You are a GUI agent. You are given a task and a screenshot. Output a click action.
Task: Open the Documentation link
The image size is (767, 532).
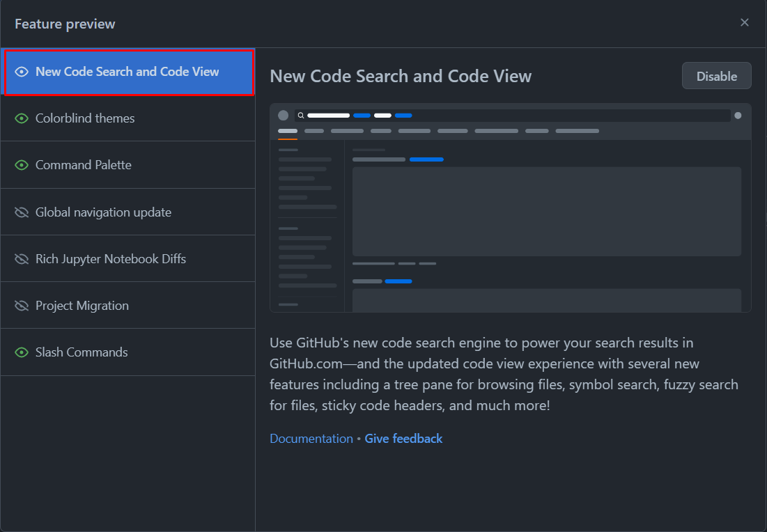[x=311, y=439]
